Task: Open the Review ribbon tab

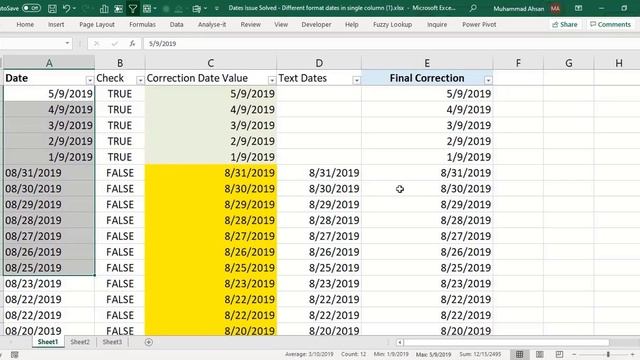Action: coord(251,24)
